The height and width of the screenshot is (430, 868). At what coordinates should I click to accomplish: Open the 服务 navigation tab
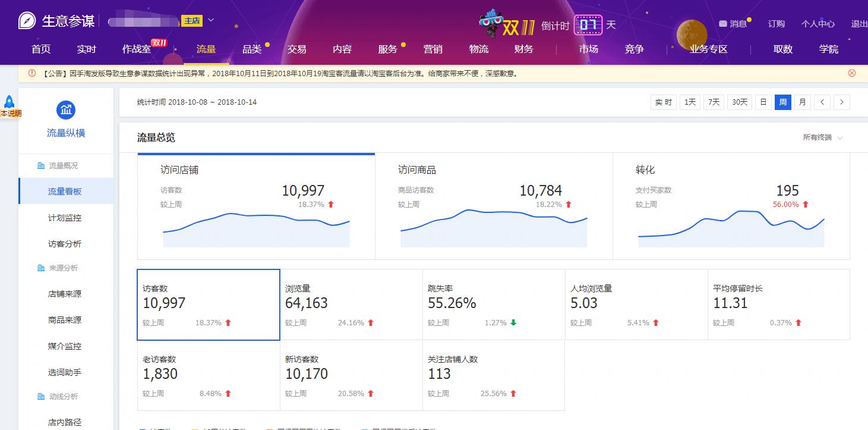point(387,49)
